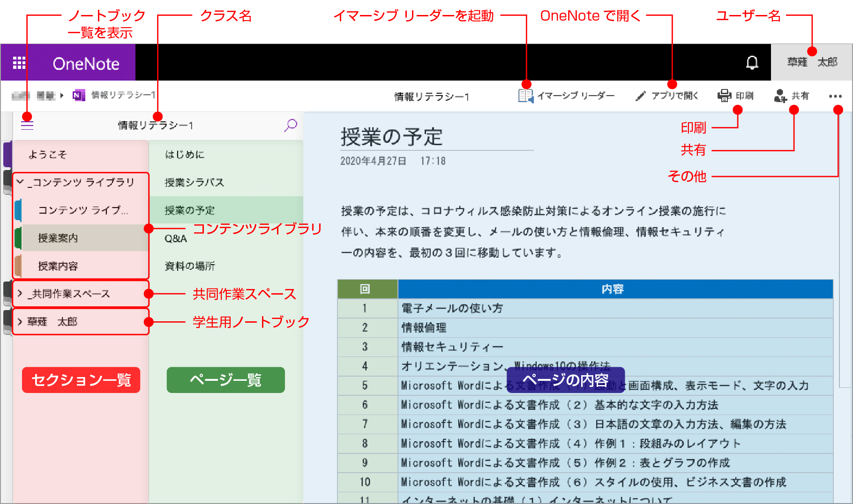Click the search magnifier icon

click(x=291, y=125)
